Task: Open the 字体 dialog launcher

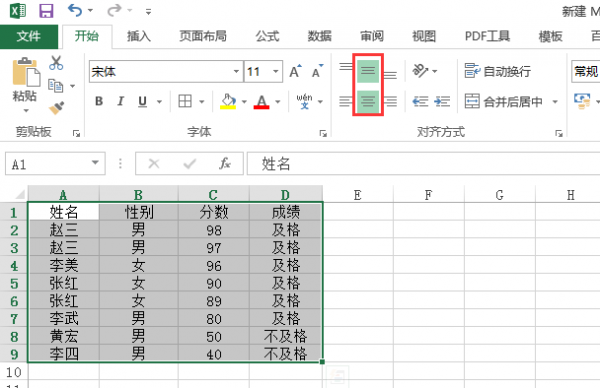Action: [323, 133]
